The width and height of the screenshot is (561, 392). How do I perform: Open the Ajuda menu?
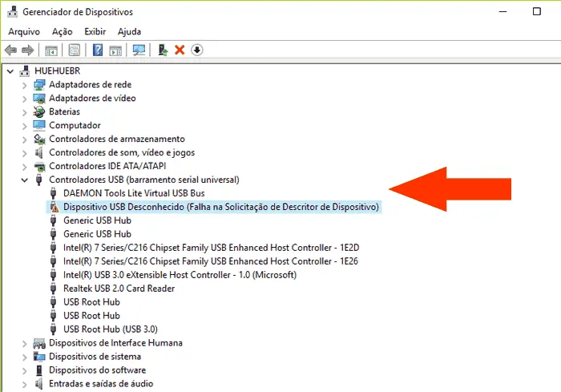tap(129, 31)
